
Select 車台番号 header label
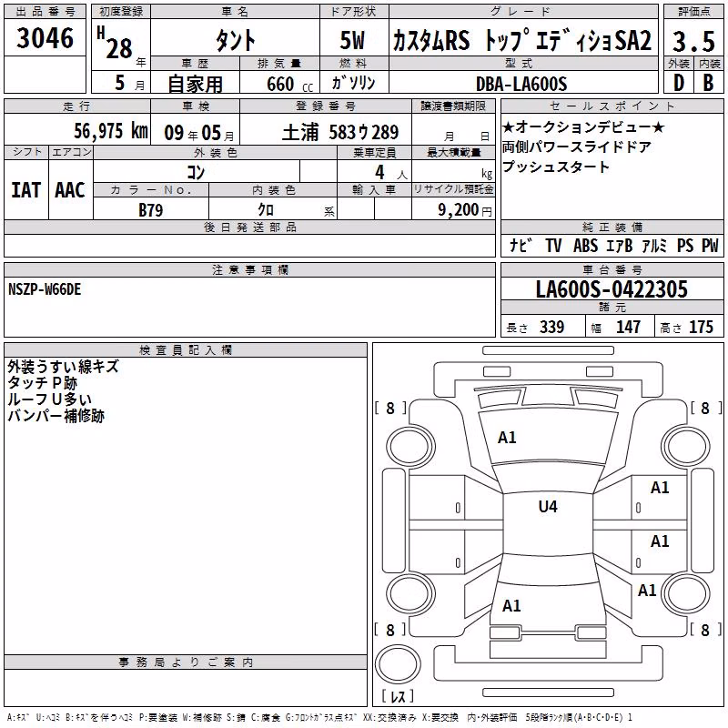point(612,269)
